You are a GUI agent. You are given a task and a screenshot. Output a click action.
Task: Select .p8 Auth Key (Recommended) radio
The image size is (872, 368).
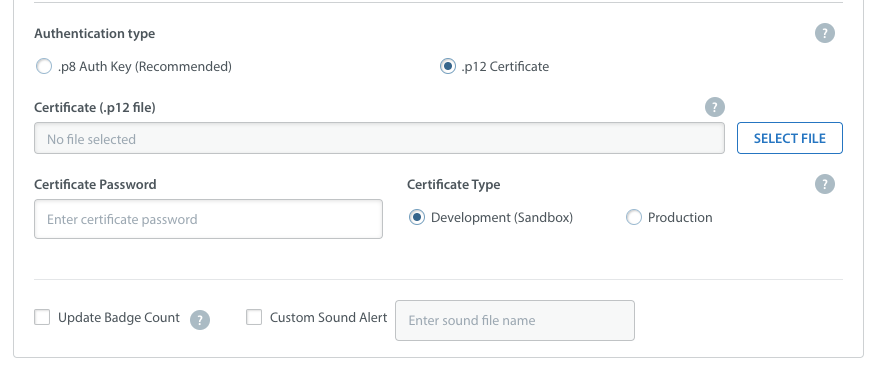pyautogui.click(x=43, y=66)
